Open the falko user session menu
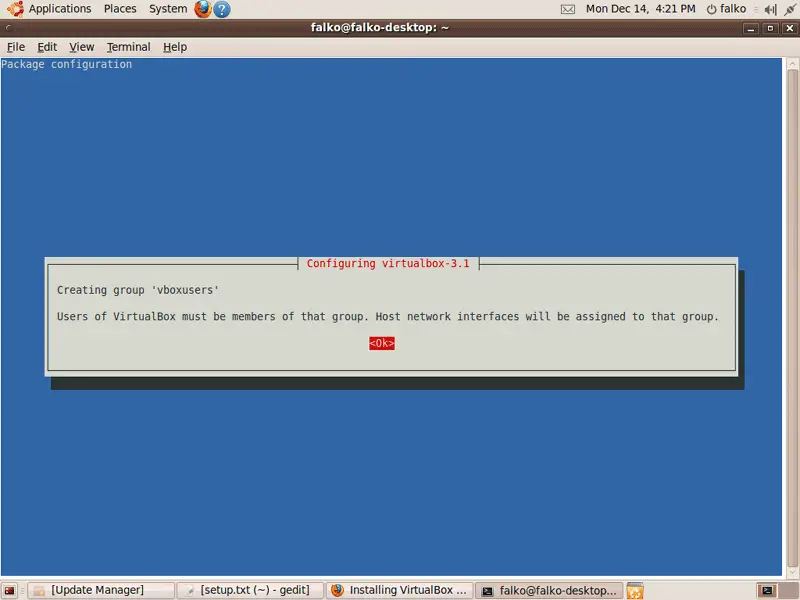 tap(725, 9)
